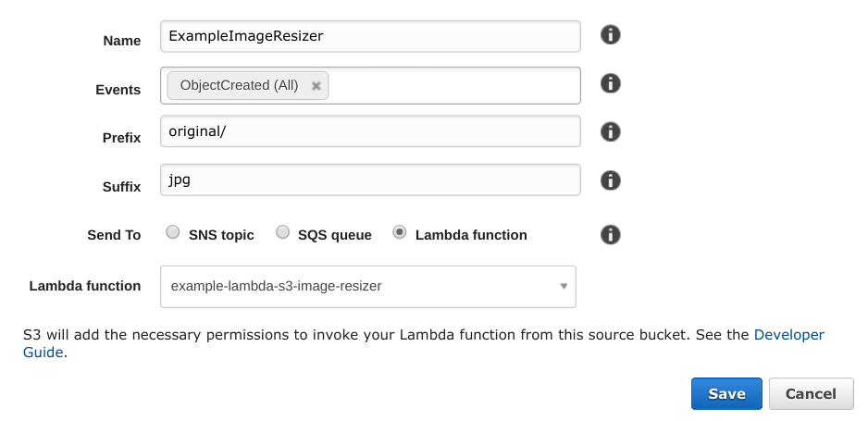Select the SQS queue radio button
This screenshot has height=421, width=868.
pos(282,233)
